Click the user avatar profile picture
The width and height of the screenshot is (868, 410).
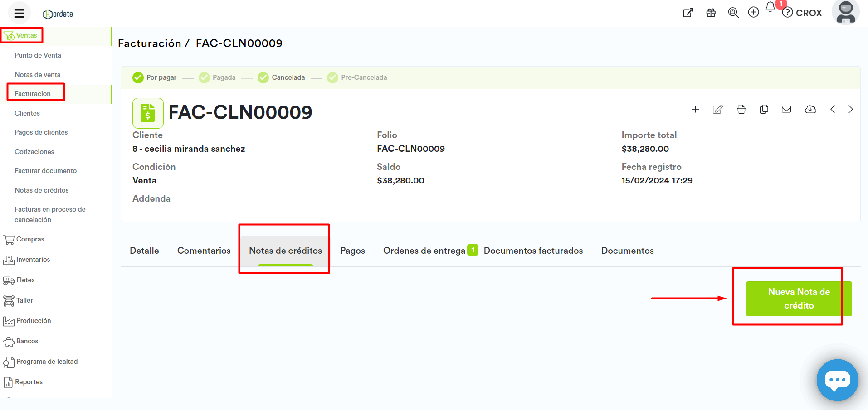pyautogui.click(x=845, y=12)
